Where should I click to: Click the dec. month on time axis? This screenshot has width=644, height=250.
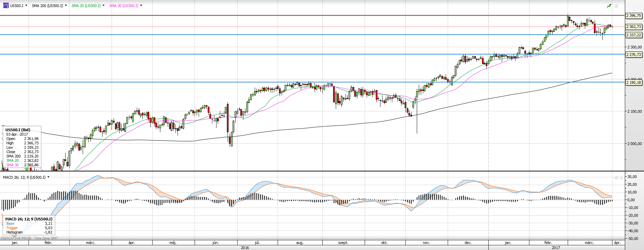[x=468, y=243]
